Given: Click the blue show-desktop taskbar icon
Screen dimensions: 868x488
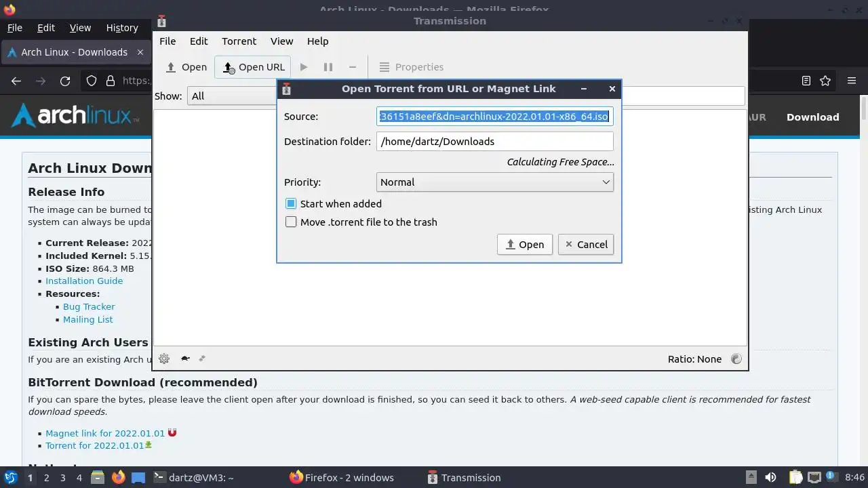Looking at the screenshot, I should coord(138,478).
